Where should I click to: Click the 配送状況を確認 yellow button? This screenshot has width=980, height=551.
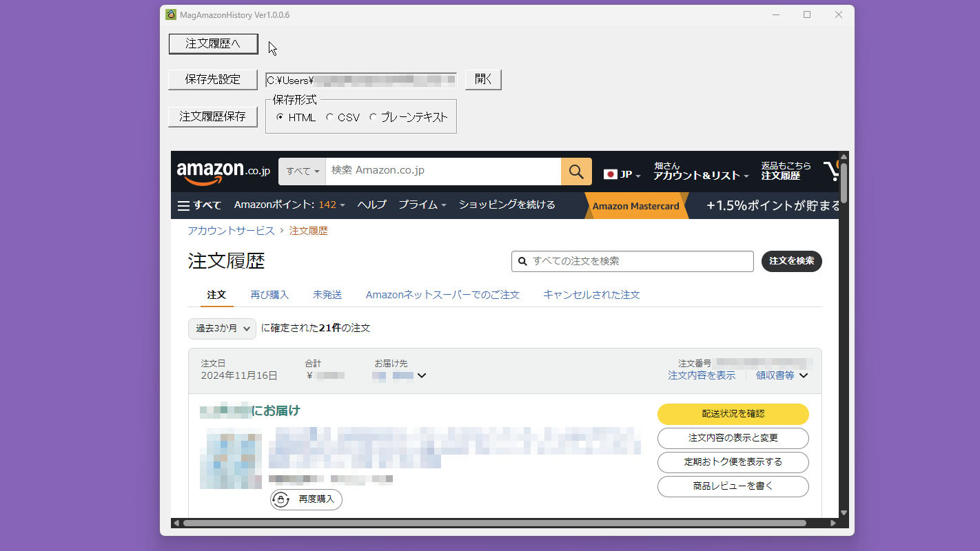coord(733,414)
